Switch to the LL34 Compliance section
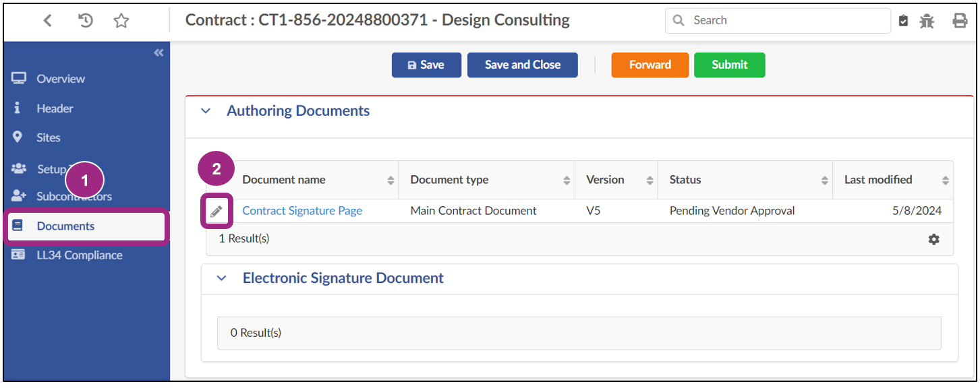Screen dimensions: 980x388 (x=79, y=255)
